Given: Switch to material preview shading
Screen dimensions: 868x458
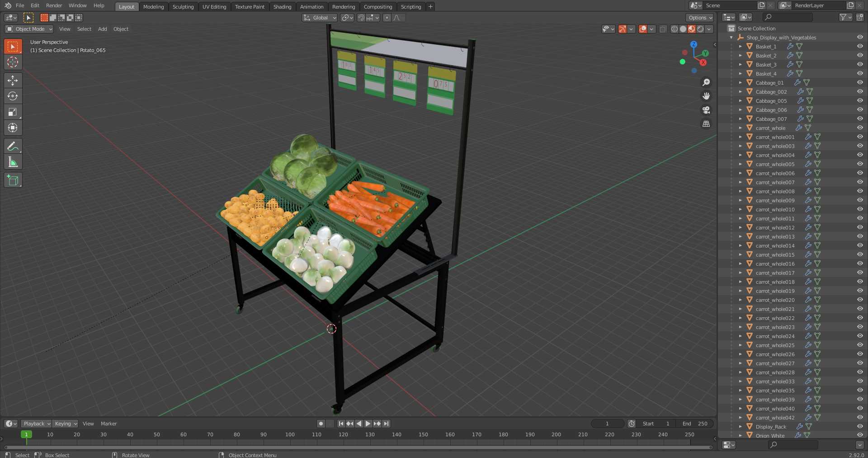Looking at the screenshot, I should (x=692, y=29).
